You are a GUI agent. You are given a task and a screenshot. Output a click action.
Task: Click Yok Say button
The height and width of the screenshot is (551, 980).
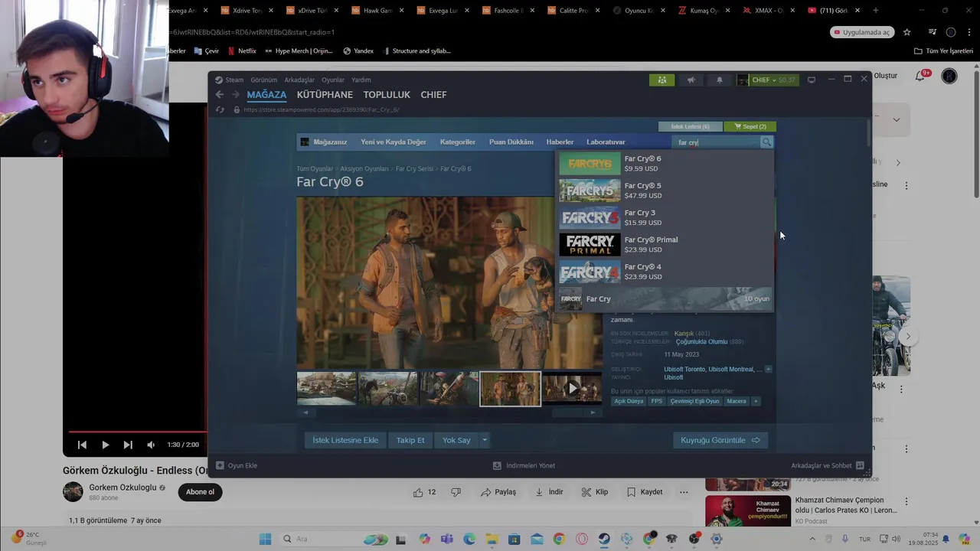pos(456,440)
